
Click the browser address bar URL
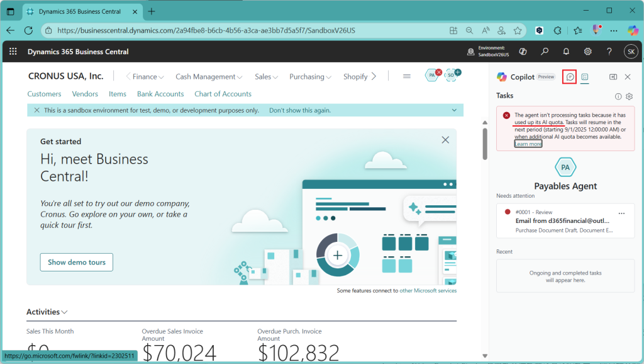coord(206,30)
